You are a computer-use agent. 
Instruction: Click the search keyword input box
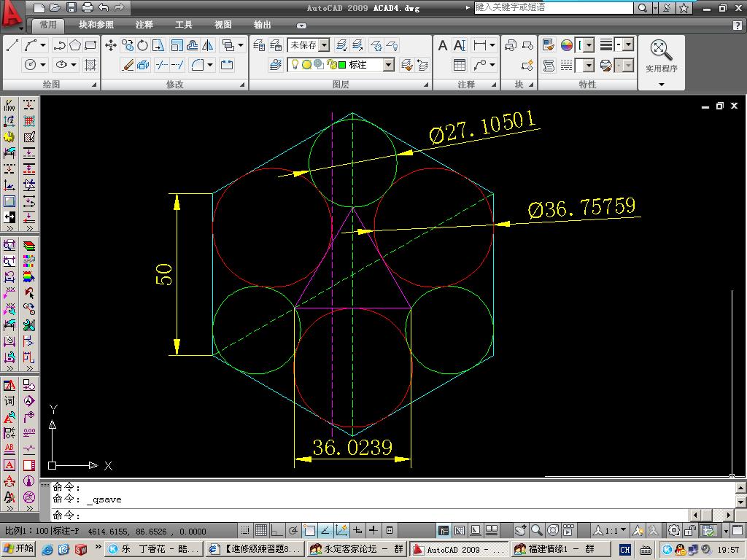click(x=554, y=7)
